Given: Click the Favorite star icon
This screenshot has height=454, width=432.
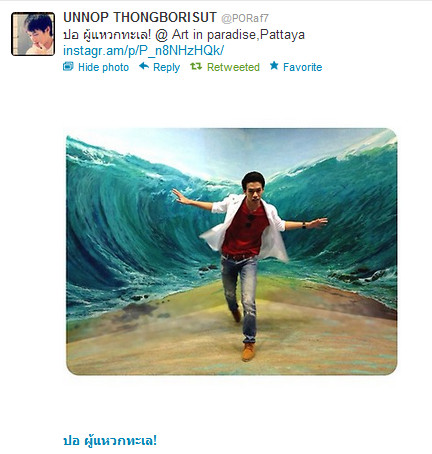Looking at the screenshot, I should [274, 66].
